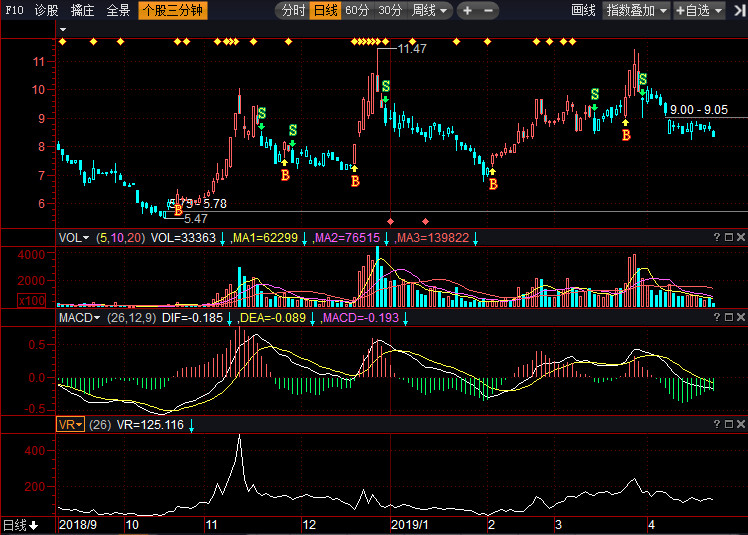This screenshot has height=535, width=748.
Task: Click the 5.47 low price label
Action: [196, 219]
